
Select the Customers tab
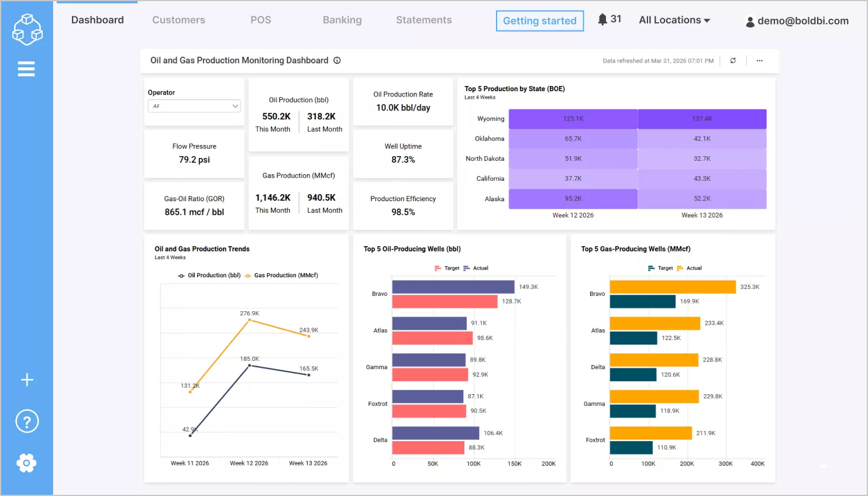coord(178,19)
